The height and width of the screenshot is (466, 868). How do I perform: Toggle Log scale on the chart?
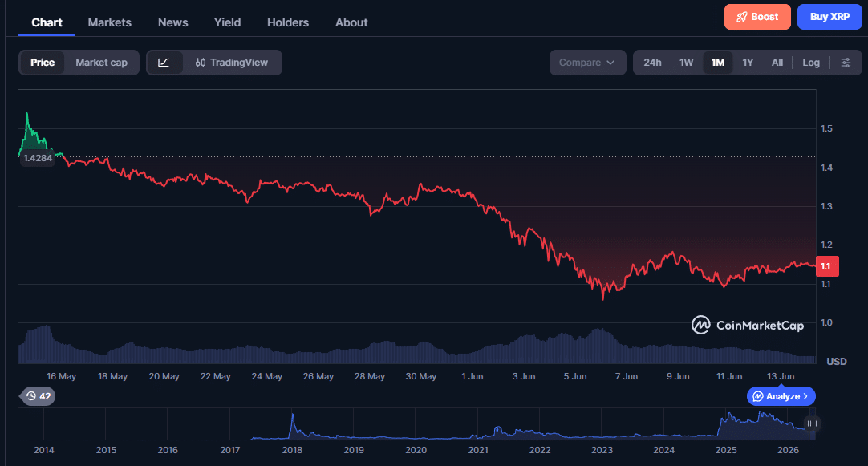tap(811, 63)
